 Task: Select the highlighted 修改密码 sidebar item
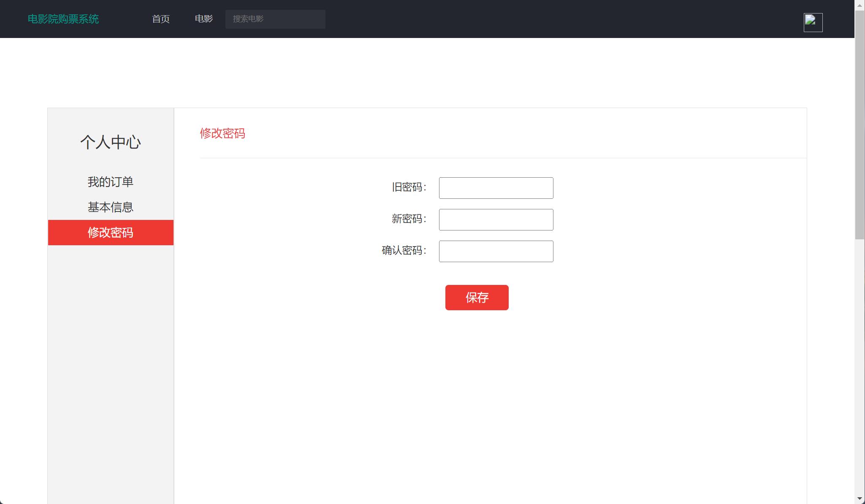tap(111, 233)
